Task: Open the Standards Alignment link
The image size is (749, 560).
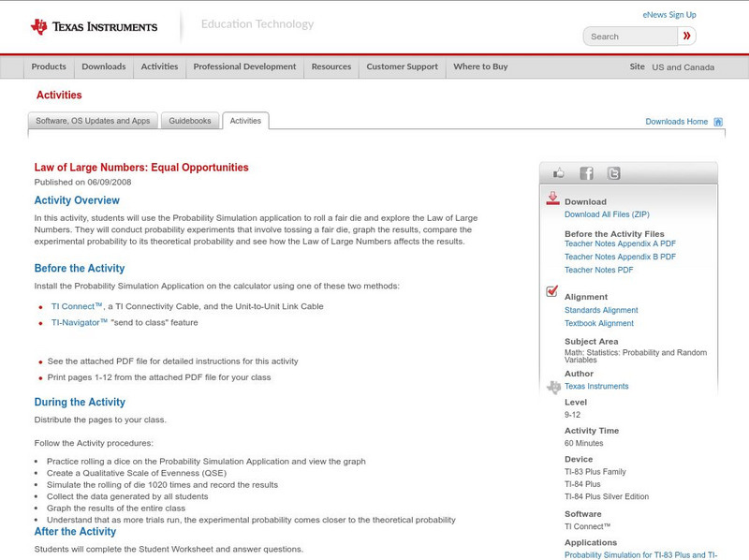Action: point(601,310)
